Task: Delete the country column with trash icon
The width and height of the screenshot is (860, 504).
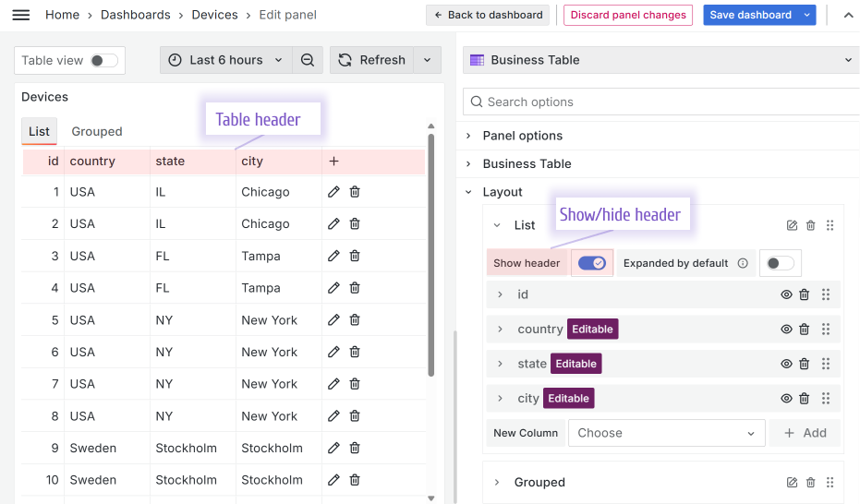Action: pos(805,330)
